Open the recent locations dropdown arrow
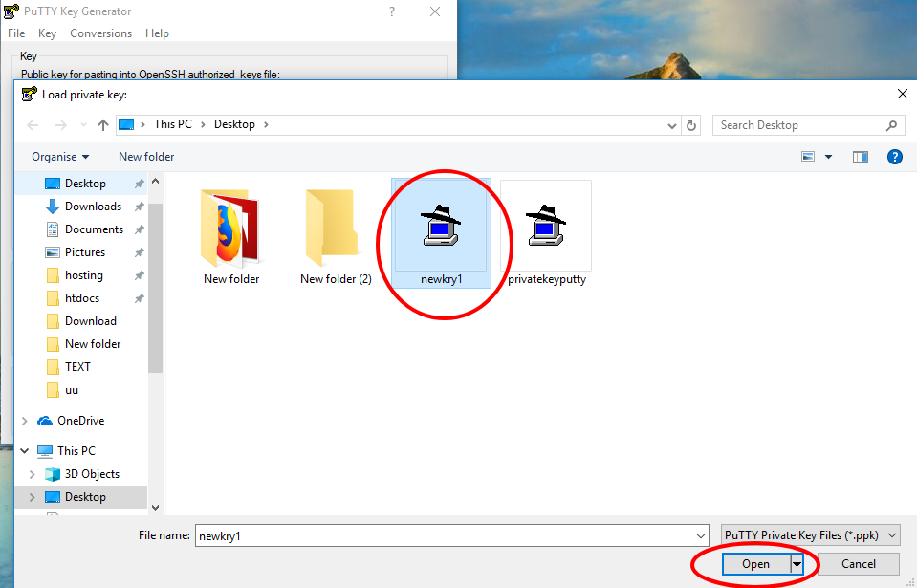The width and height of the screenshot is (917, 588). coord(83,125)
